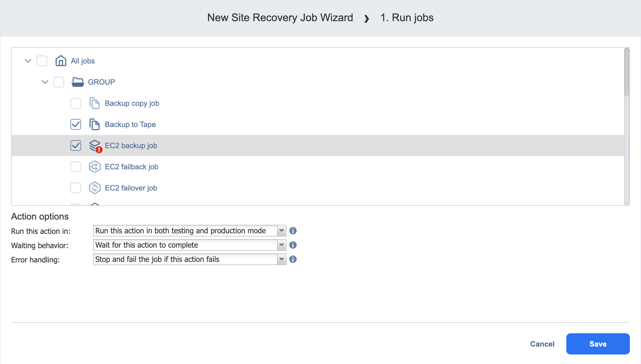
Task: Click the job tree vertical scrollbar
Action: [x=626, y=72]
